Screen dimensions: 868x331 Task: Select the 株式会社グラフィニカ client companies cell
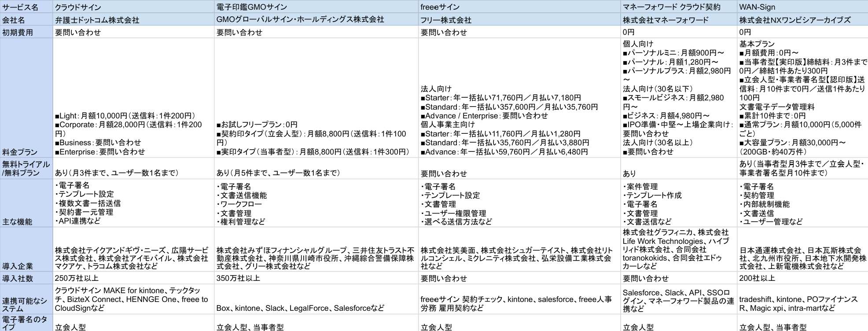679,249
